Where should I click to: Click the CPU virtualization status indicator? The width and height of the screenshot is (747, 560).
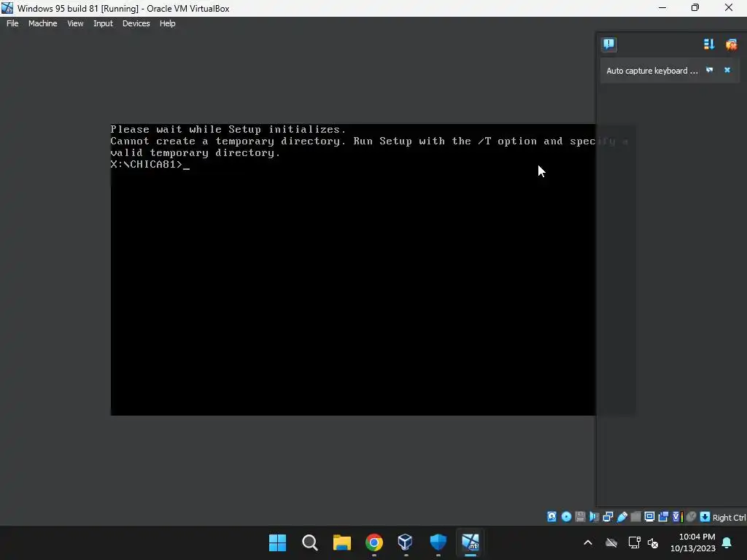pyautogui.click(x=678, y=517)
